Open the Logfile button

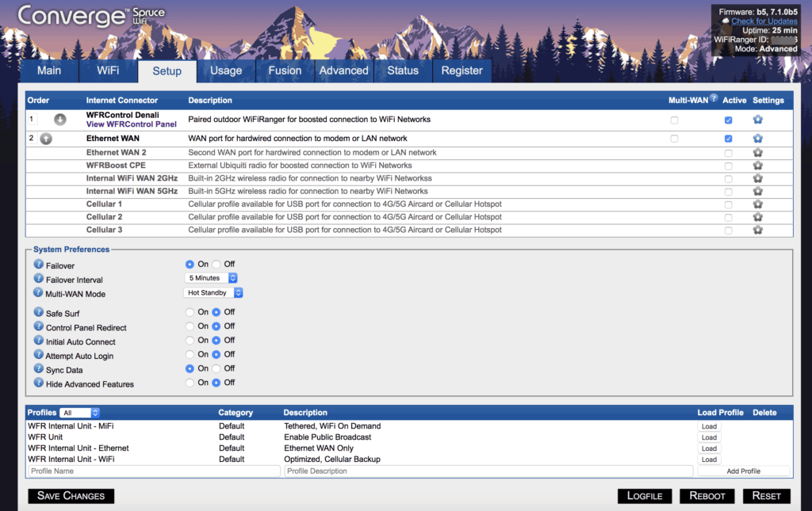[x=645, y=496]
